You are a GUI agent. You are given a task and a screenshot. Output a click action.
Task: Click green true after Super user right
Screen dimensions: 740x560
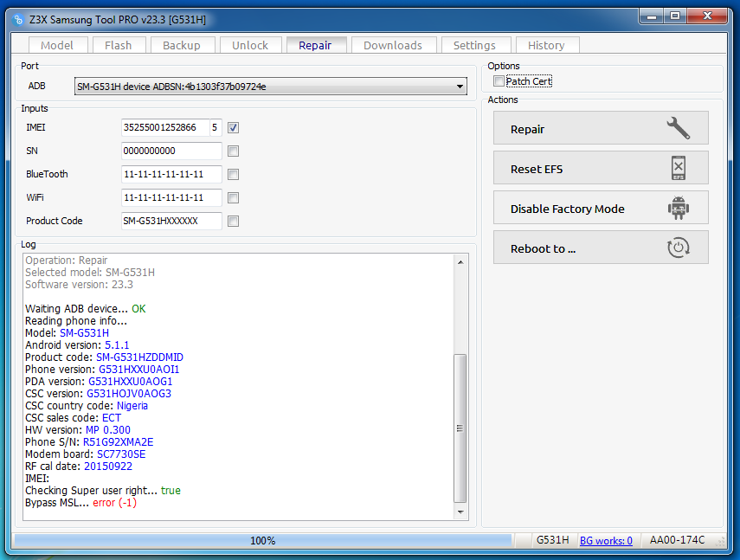(171, 491)
